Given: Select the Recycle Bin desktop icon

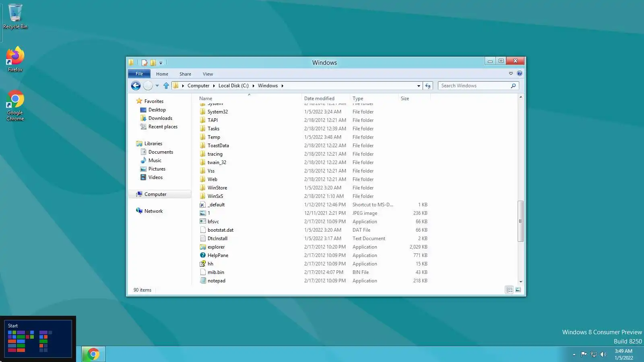Looking at the screenshot, I should click(x=15, y=16).
